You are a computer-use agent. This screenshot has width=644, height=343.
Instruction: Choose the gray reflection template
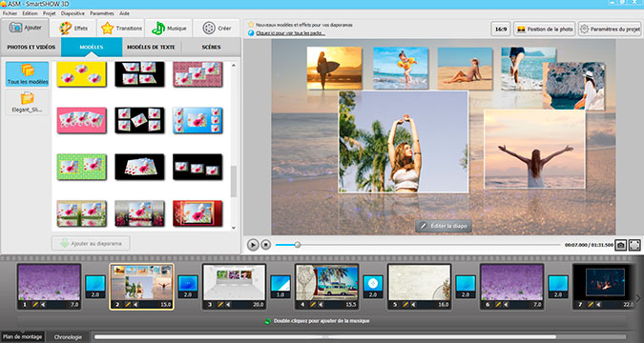139,212
